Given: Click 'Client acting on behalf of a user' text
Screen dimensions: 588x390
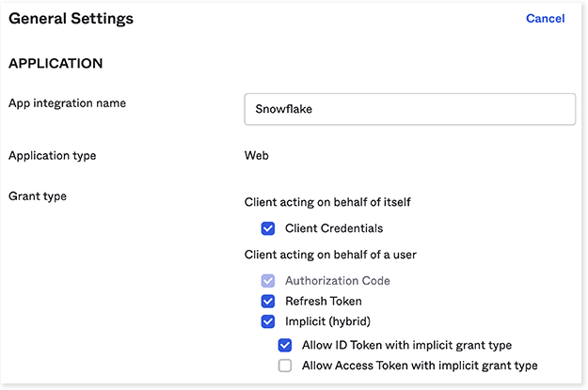Looking at the screenshot, I should [x=330, y=255].
